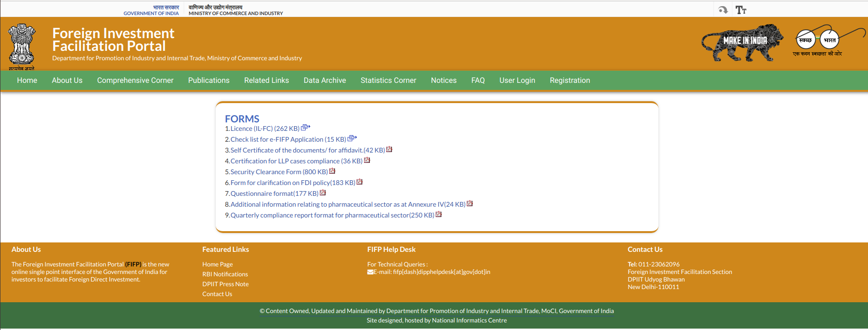The image size is (868, 330).
Task: Click the envelope icon next to E-mail
Action: tap(370, 272)
